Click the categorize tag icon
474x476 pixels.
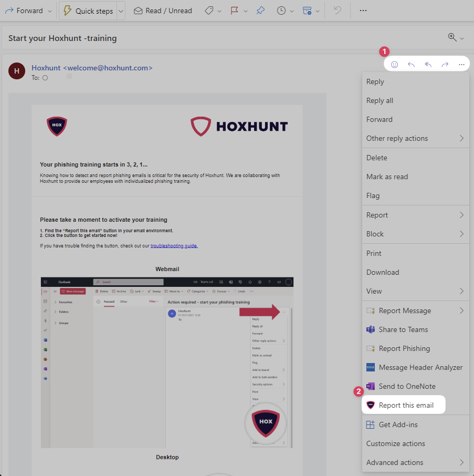tap(209, 11)
